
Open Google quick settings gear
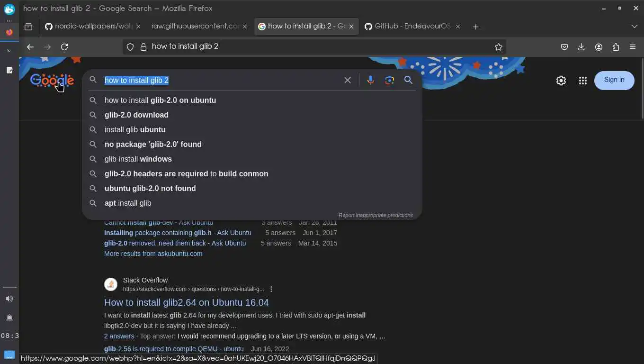coord(561,81)
